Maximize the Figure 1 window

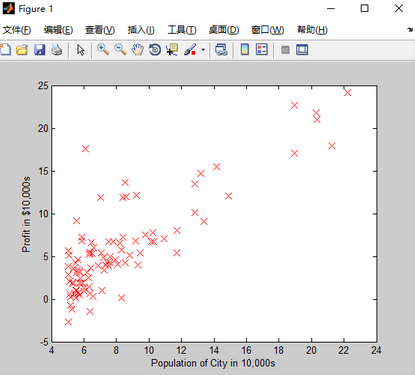pyautogui.click(x=365, y=8)
